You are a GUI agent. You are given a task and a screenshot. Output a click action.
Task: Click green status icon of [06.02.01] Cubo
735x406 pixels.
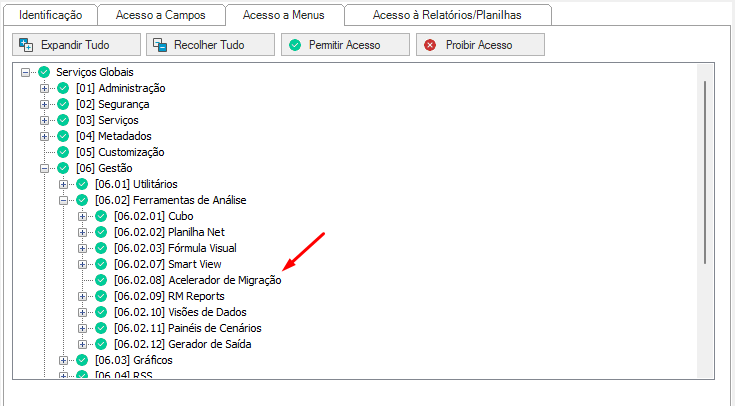[101, 216]
